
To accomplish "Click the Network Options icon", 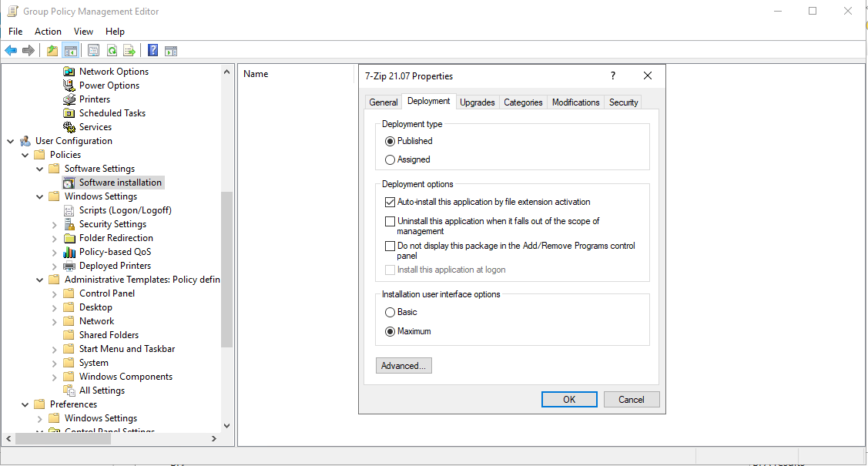I will (69, 72).
